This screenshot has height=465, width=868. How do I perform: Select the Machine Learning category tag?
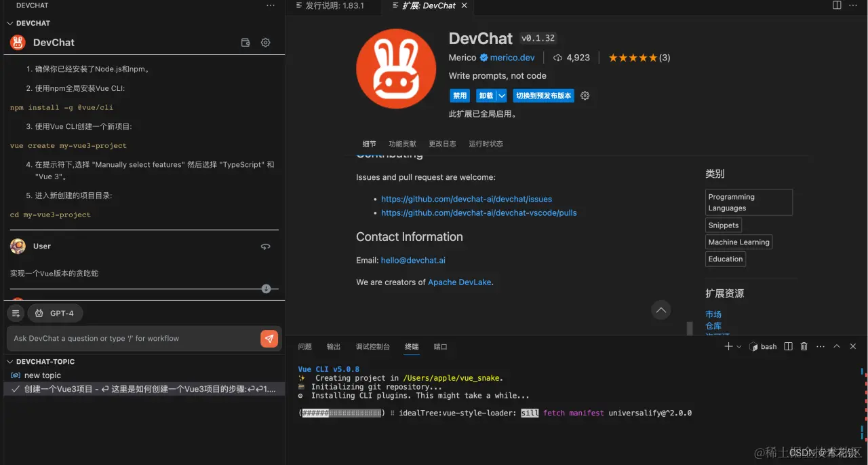click(739, 242)
